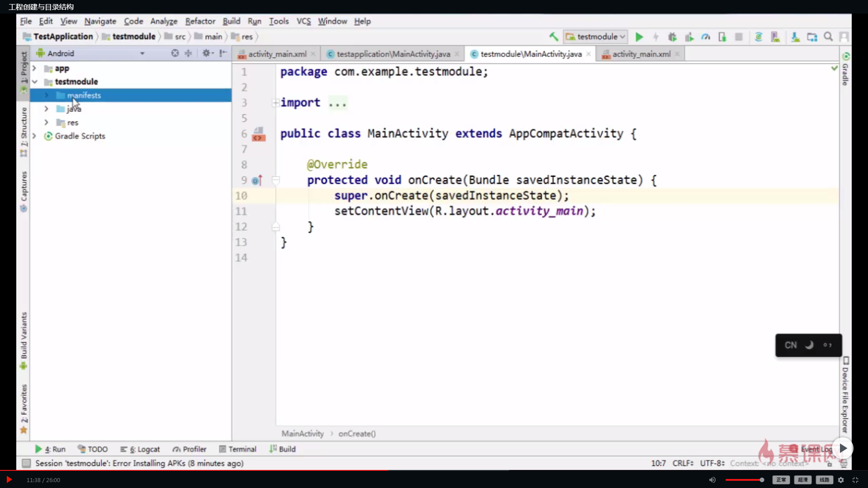Open video player settings gear
Screen dimensions: 868x488
click(x=841, y=480)
